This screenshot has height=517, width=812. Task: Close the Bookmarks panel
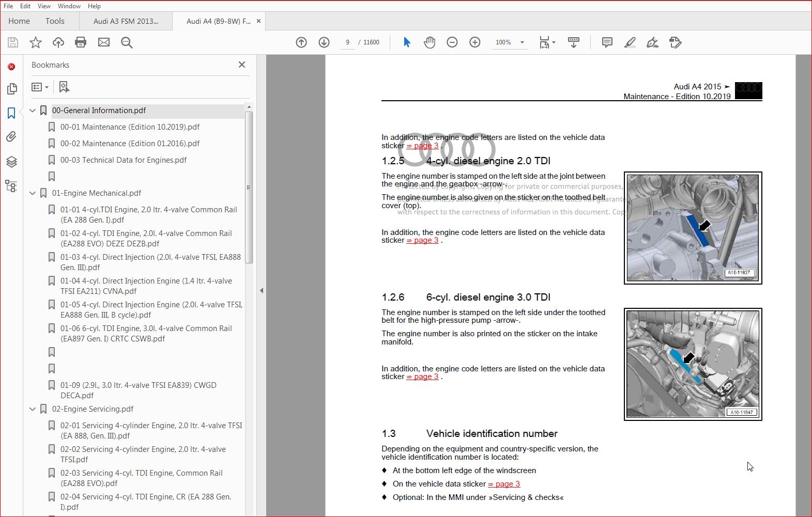pos(242,65)
